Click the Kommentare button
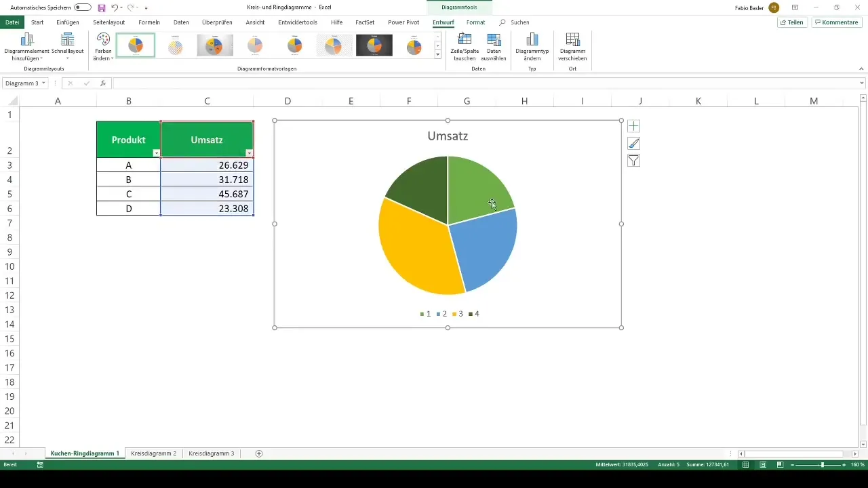This screenshot has height=488, width=868. (836, 22)
